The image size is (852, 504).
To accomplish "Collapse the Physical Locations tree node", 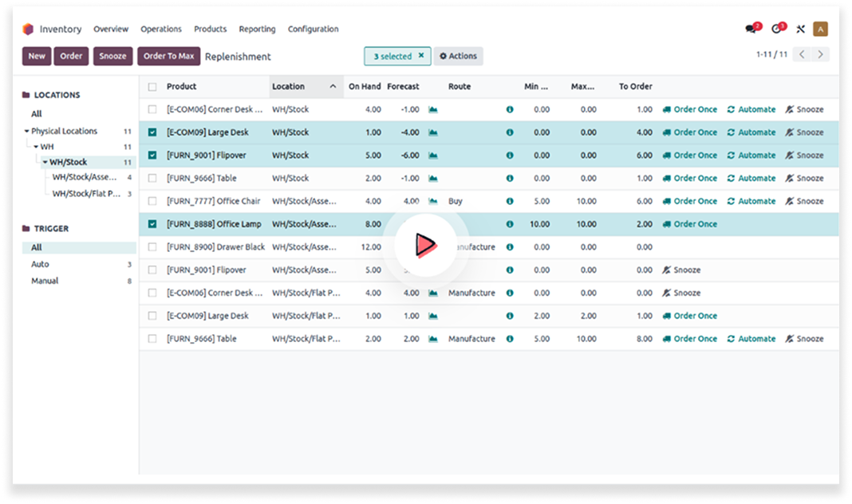I will [x=26, y=132].
